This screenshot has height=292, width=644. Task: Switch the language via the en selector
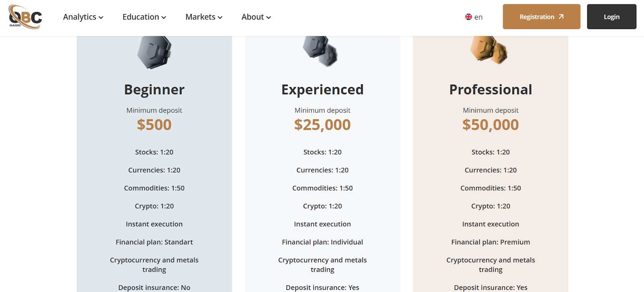pyautogui.click(x=478, y=17)
